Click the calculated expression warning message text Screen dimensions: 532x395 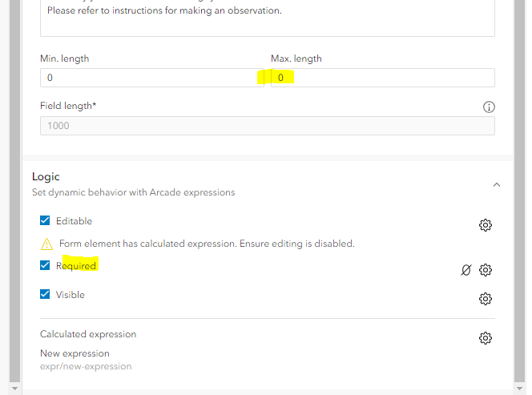[x=207, y=244]
